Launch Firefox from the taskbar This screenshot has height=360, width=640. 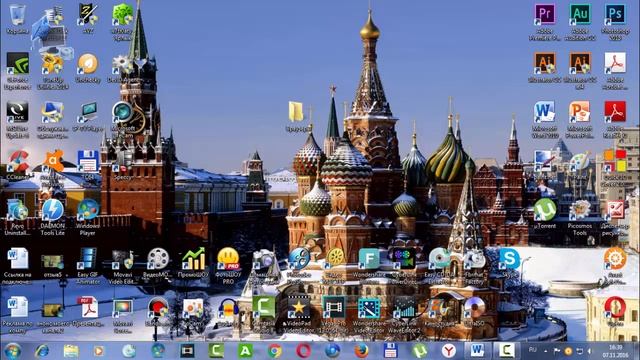[362, 351]
